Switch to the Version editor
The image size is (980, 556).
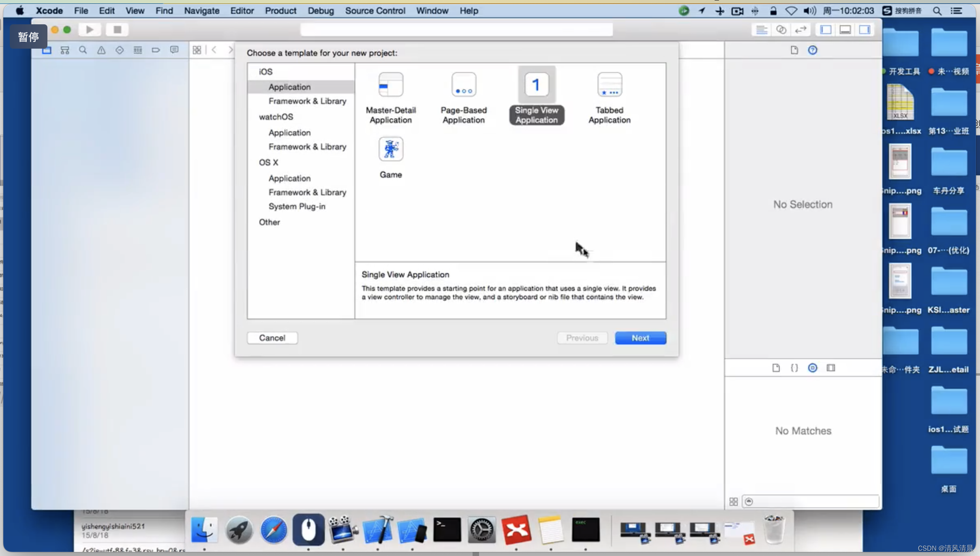pos(800,29)
